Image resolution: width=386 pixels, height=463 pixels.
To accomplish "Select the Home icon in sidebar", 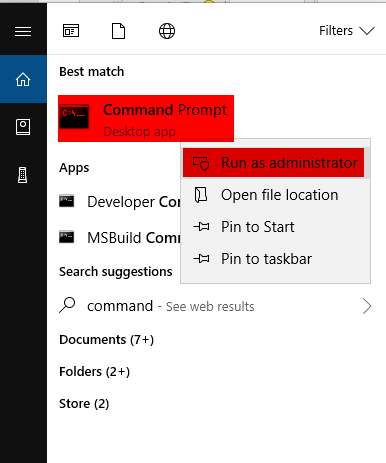I will click(23, 79).
